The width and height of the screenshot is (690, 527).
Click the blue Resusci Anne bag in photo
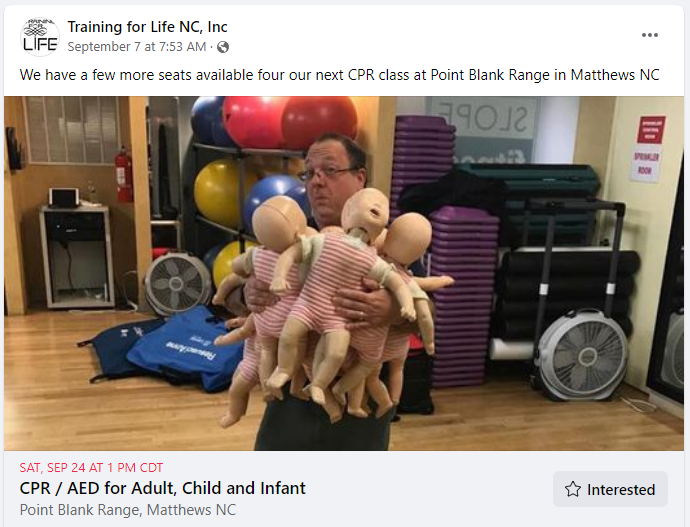[187, 350]
